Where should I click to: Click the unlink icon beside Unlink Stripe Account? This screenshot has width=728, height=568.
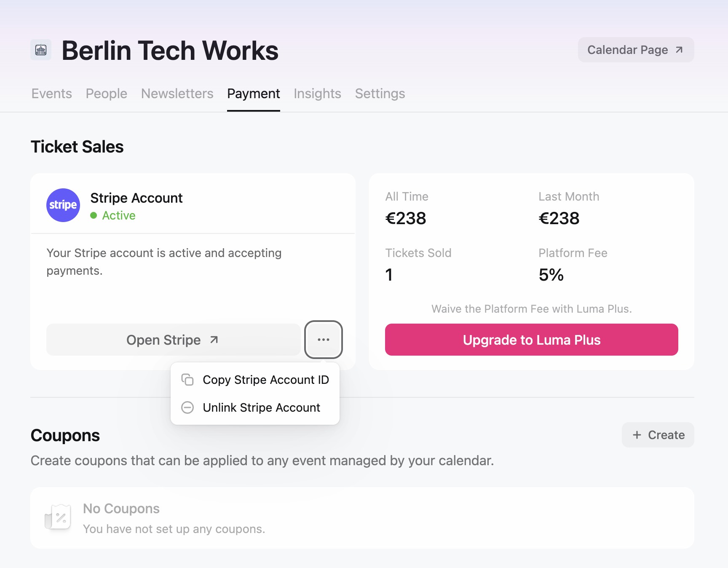click(187, 407)
